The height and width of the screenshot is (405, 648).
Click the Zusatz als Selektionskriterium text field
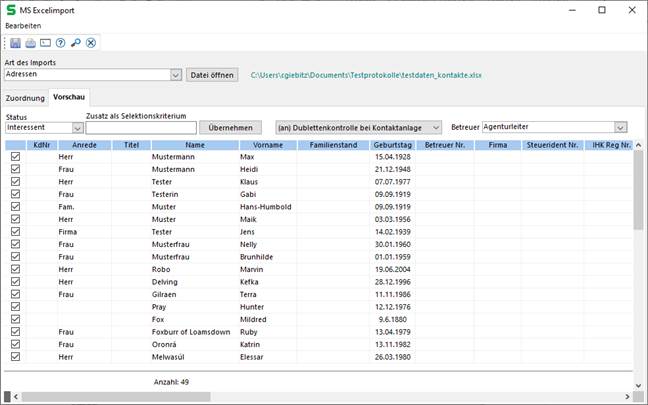click(140, 128)
